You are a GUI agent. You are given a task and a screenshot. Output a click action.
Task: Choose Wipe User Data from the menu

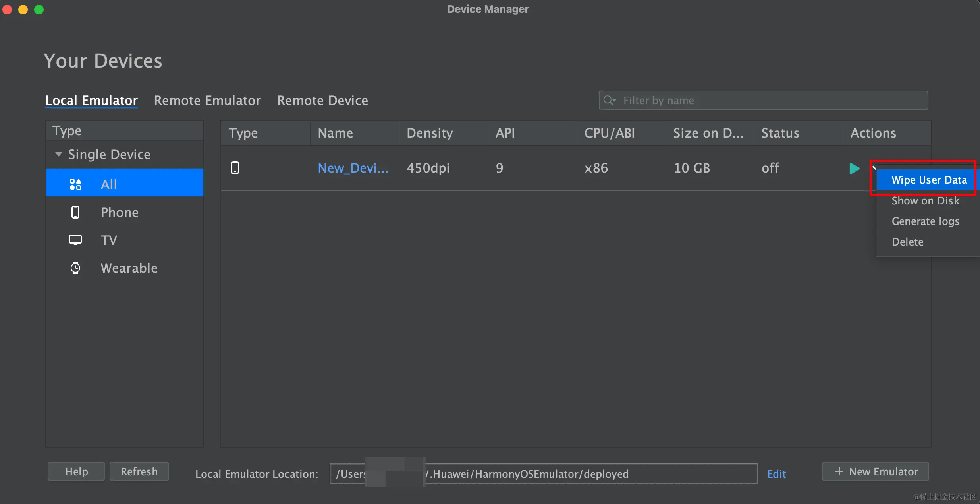(x=929, y=180)
